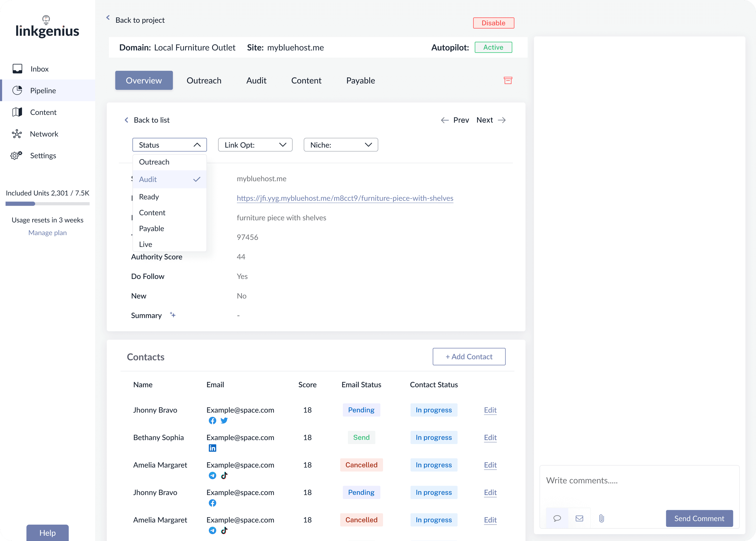Open Facebook icon under first Jhonny Bravo
The height and width of the screenshot is (541, 756).
pos(212,420)
